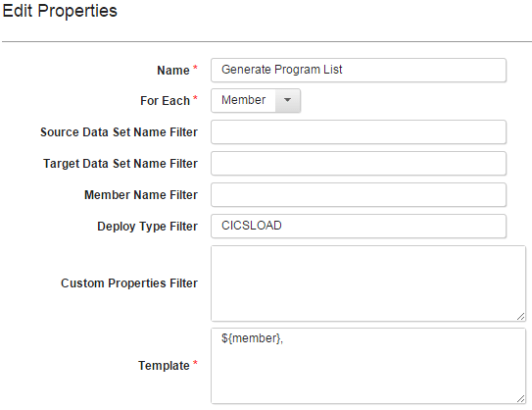Click the Template label

164,366
